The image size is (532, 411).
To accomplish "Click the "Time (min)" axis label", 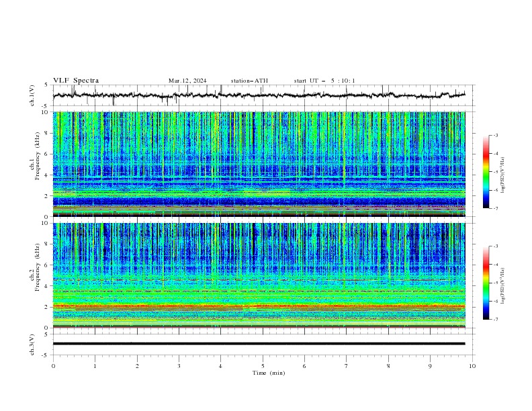I will 269,373.
